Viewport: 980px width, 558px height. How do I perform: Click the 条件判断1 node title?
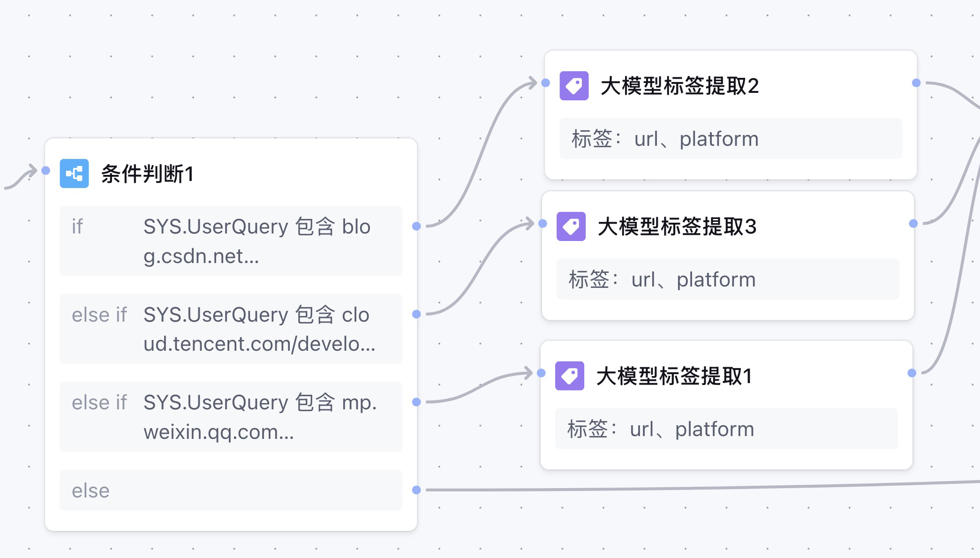pos(147,174)
